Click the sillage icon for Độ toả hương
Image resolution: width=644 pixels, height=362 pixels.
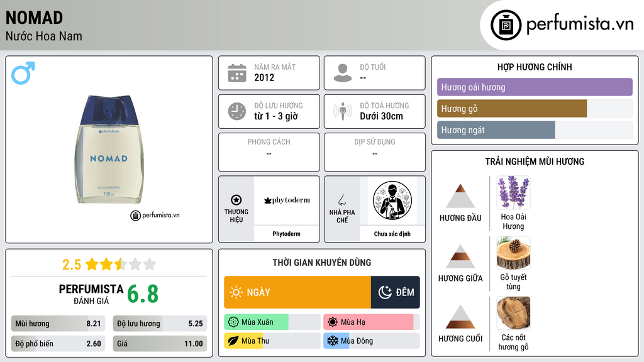pos(343,111)
